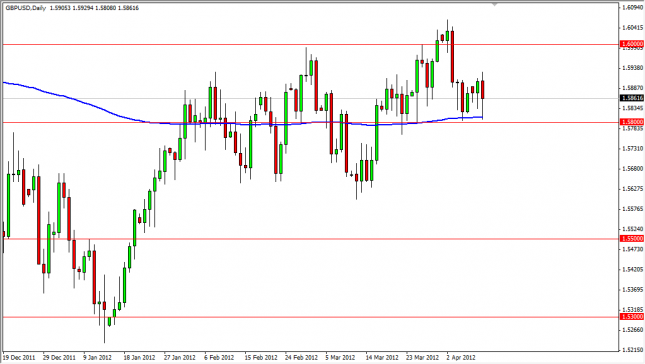Viewport: 645px width, 364px height.
Task: Click the 1.57835 price axis label
Action: pyautogui.click(x=633, y=128)
